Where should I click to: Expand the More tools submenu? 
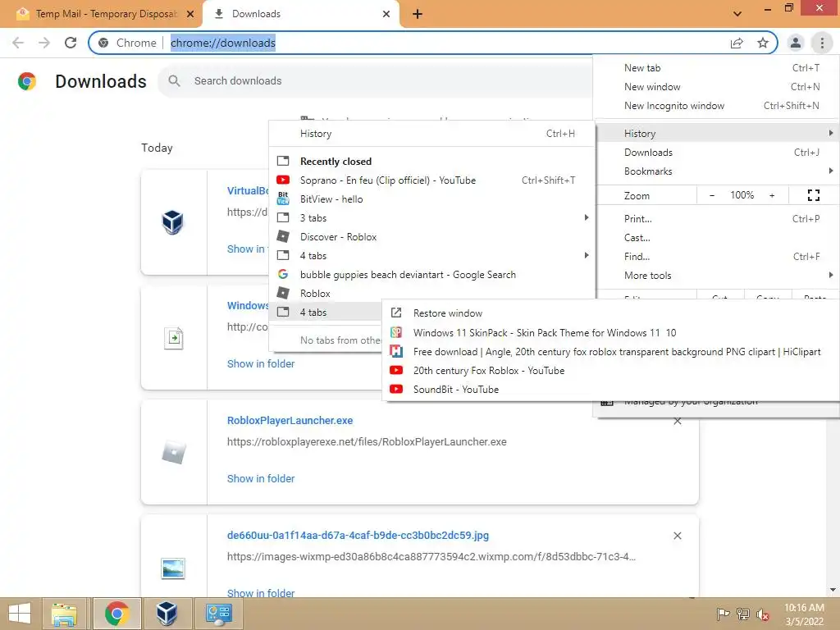tap(717, 276)
